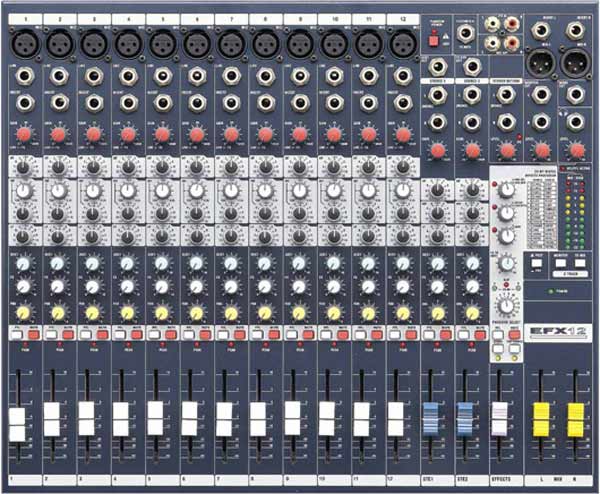Click the channel 4 fader cap
This screenshot has width=600, height=494.
[121, 419]
